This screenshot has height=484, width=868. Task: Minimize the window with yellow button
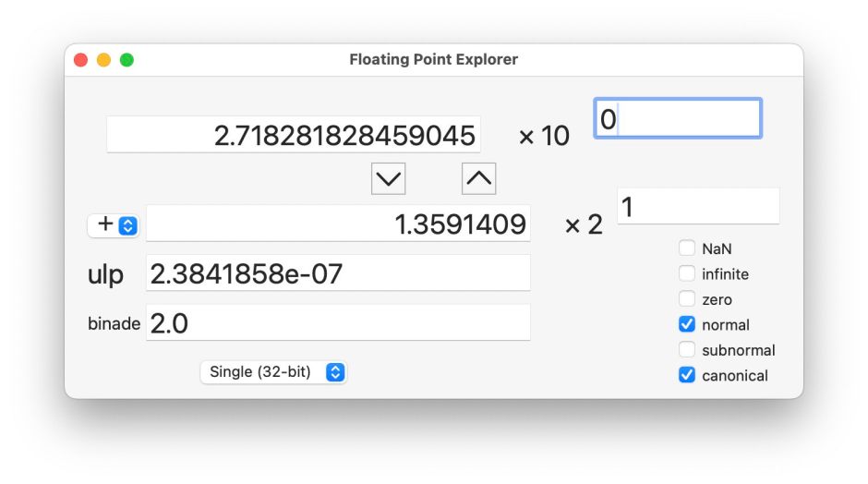(x=104, y=60)
